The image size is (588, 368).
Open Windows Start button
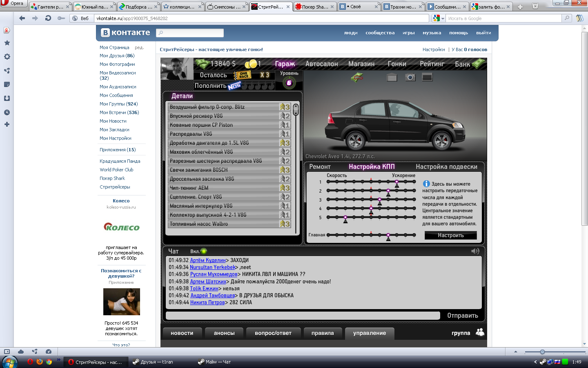10,362
